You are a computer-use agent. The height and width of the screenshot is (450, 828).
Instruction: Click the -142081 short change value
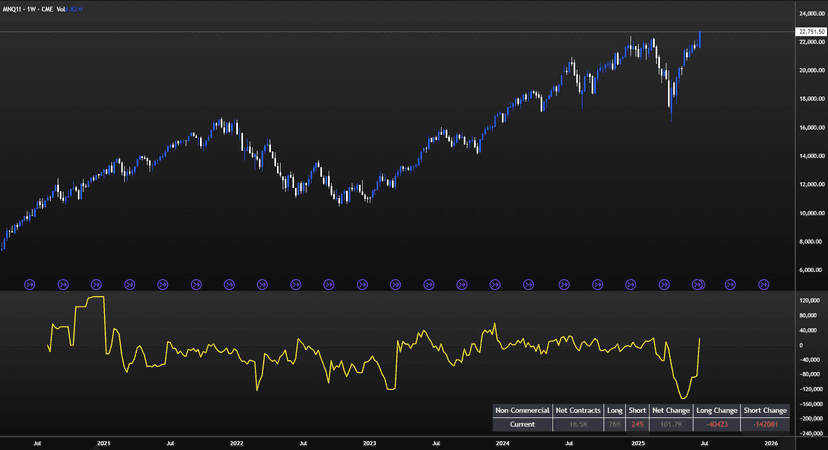click(x=765, y=424)
